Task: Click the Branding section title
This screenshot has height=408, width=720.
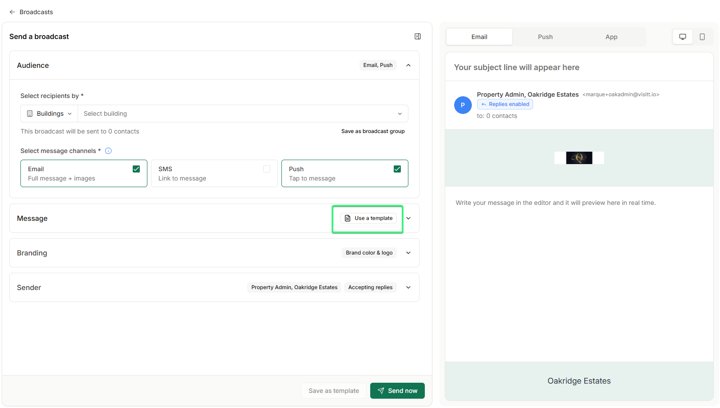Action: pyautogui.click(x=32, y=253)
